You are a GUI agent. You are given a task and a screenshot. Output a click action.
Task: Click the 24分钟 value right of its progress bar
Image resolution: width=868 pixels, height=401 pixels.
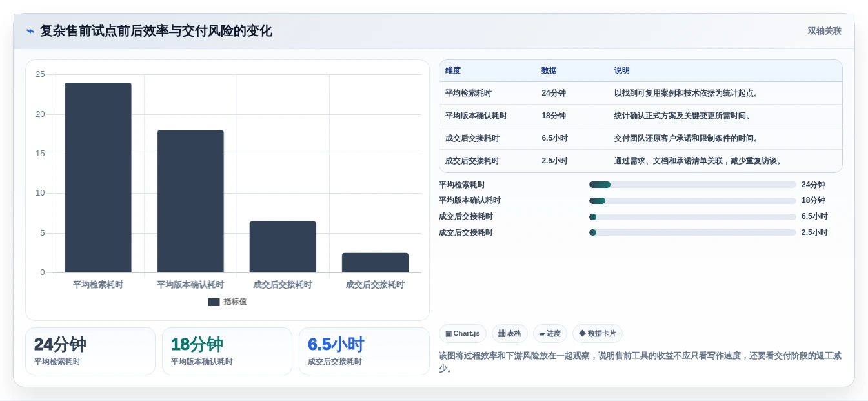click(x=813, y=185)
